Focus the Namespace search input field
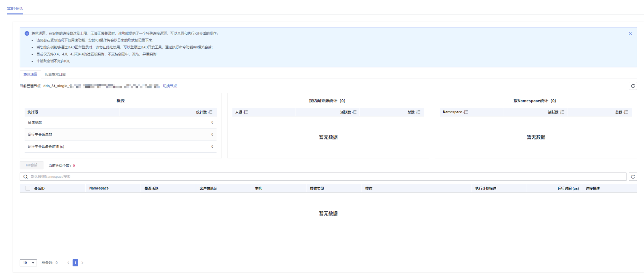 [323, 177]
